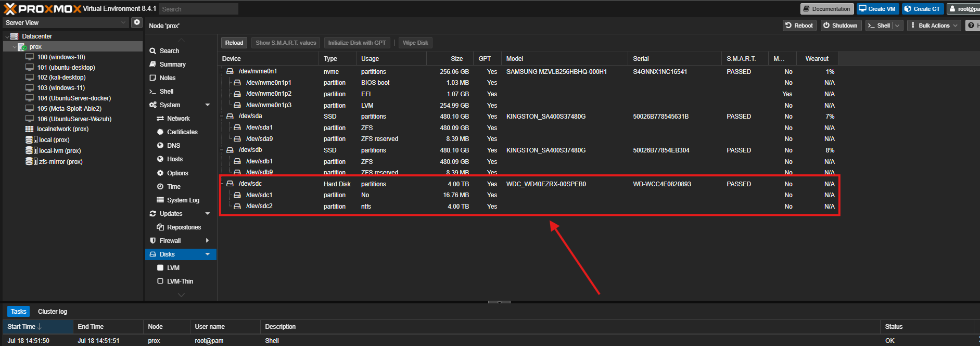This screenshot has width=980, height=346.
Task: Open the Summary panel of the node
Action: 172,65
